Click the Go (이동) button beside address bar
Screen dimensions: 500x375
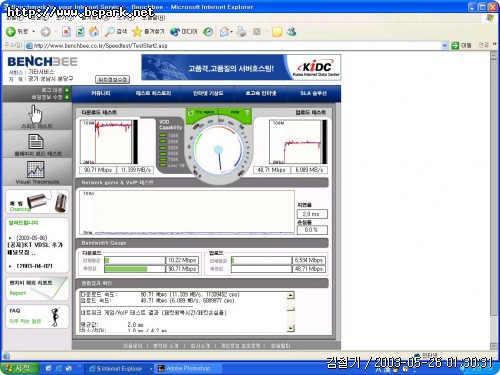click(461, 45)
